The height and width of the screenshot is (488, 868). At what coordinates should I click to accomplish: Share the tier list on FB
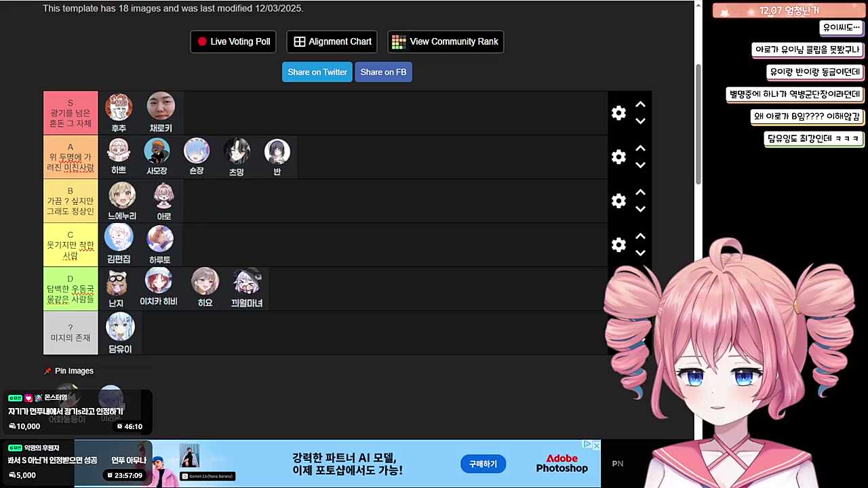pyautogui.click(x=383, y=72)
